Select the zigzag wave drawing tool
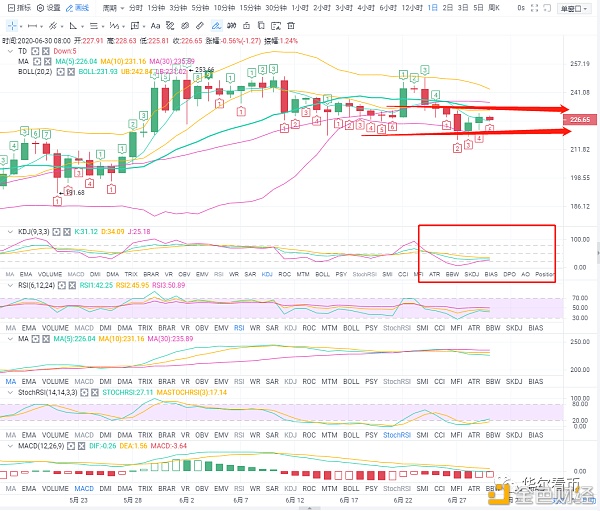Image resolution: width=600 pixels, height=511 pixels. tap(114, 26)
